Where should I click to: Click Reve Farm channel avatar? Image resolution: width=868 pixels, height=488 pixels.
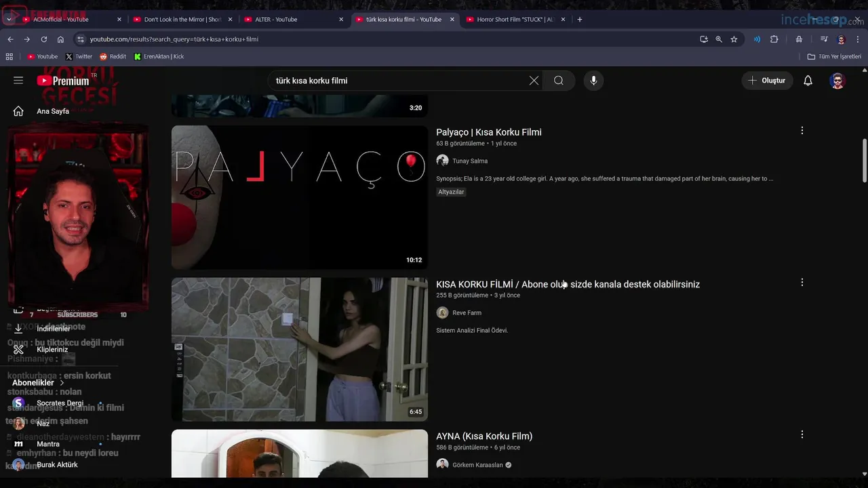point(442,312)
